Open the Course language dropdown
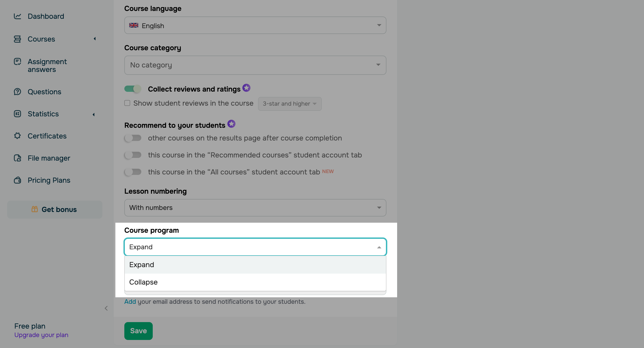The width and height of the screenshot is (644, 348). point(255,25)
